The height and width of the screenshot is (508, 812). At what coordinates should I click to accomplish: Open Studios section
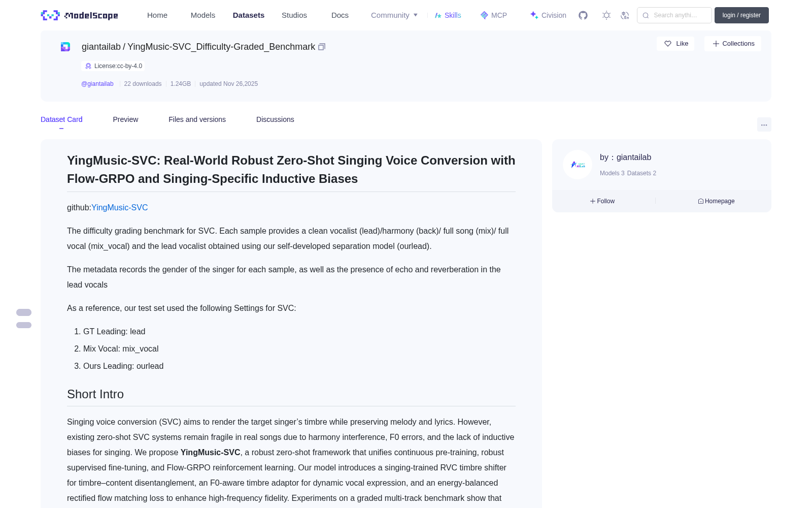(294, 15)
